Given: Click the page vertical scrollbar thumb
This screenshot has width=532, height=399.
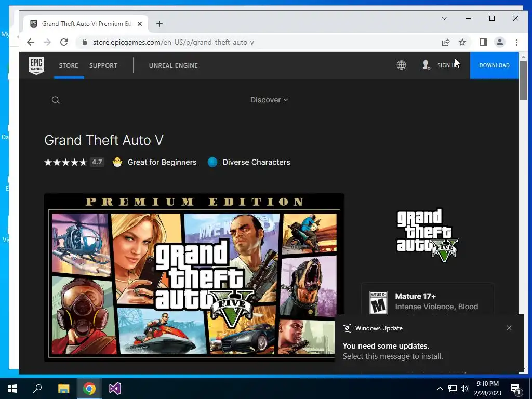Looking at the screenshot, I should tap(523, 81).
